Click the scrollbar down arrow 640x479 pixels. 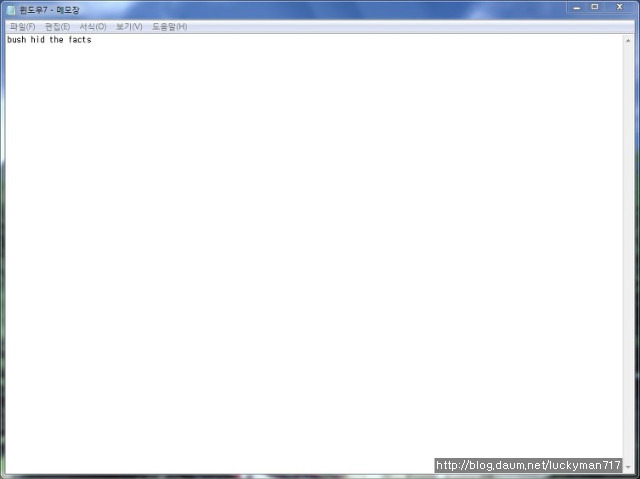(x=628, y=466)
